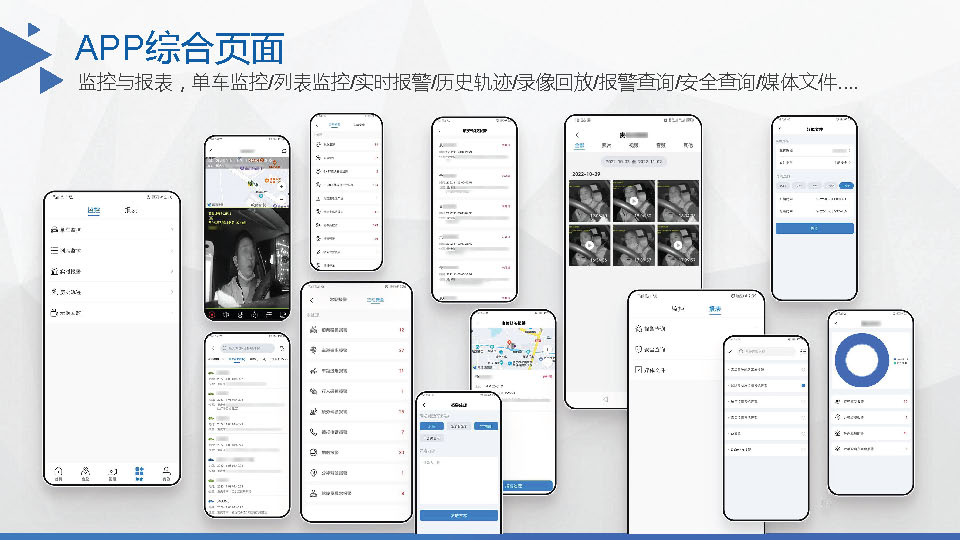This screenshot has height=540, width=960.
Task: Go back in the alarm count phone showing count 12
Action: pyautogui.click(x=312, y=300)
